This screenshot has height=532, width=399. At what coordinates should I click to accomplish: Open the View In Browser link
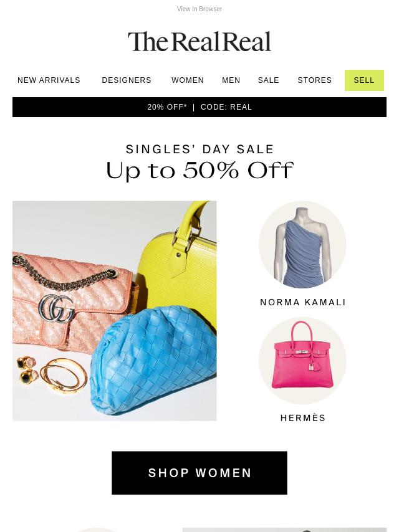click(x=199, y=9)
